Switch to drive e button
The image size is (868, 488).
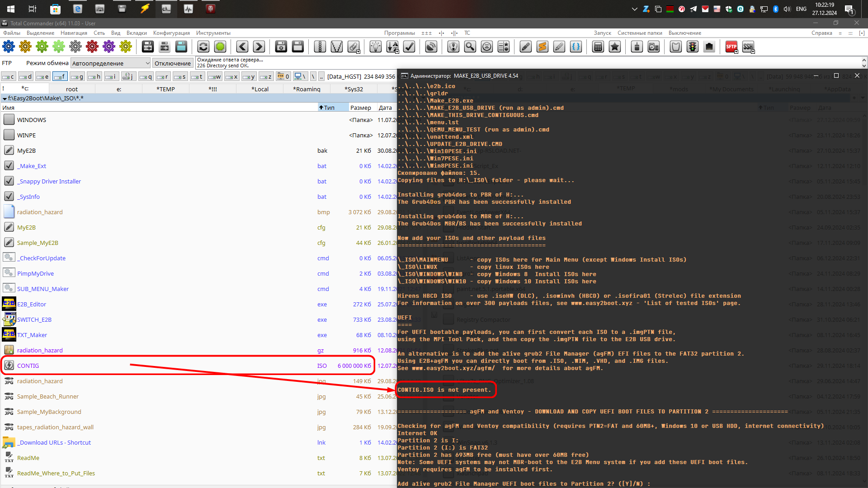pos(43,76)
